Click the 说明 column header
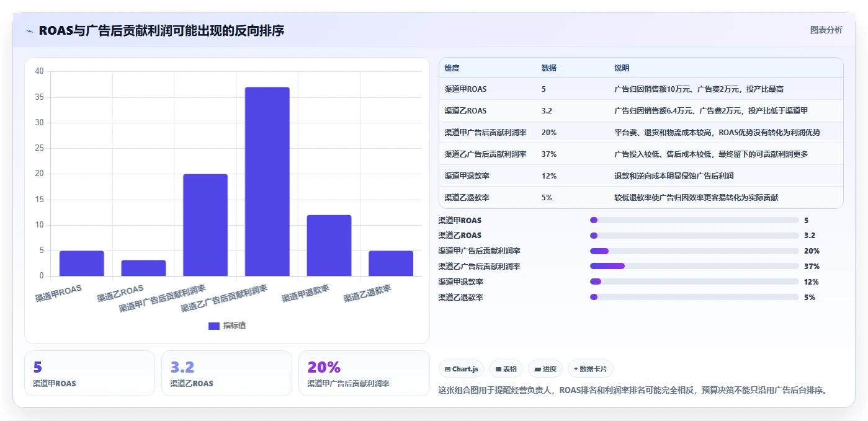868x421 pixels. point(622,68)
